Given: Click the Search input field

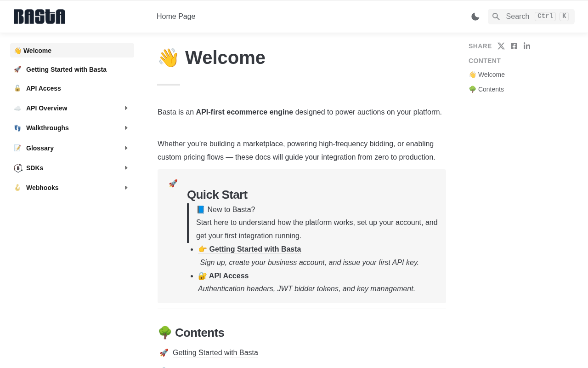Looking at the screenshot, I should [x=518, y=17].
